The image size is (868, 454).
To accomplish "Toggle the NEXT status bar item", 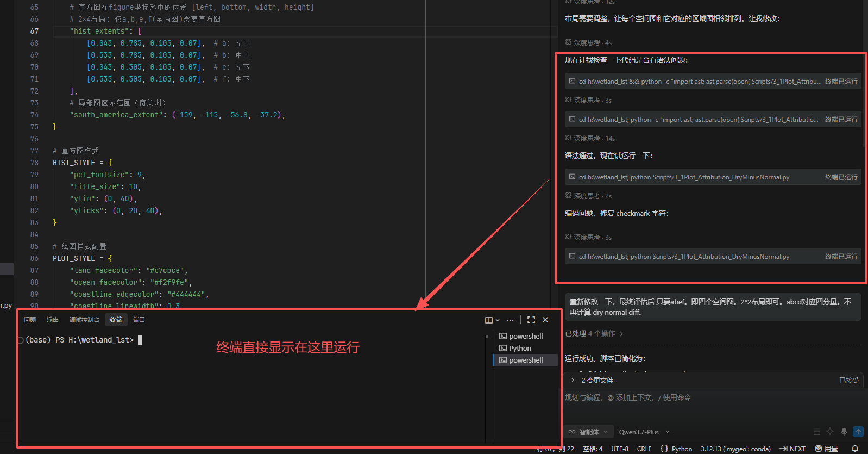I will 792,449.
